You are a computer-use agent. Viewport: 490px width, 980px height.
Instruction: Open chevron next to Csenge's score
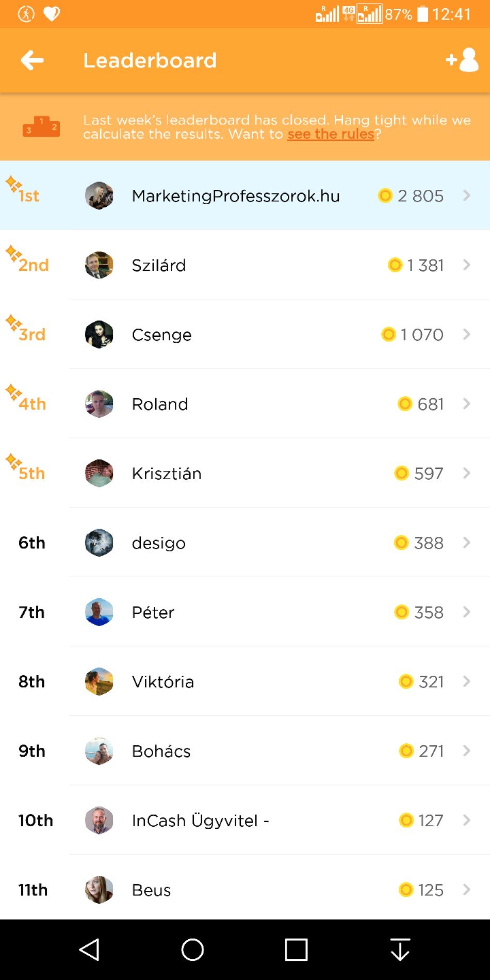(x=467, y=334)
